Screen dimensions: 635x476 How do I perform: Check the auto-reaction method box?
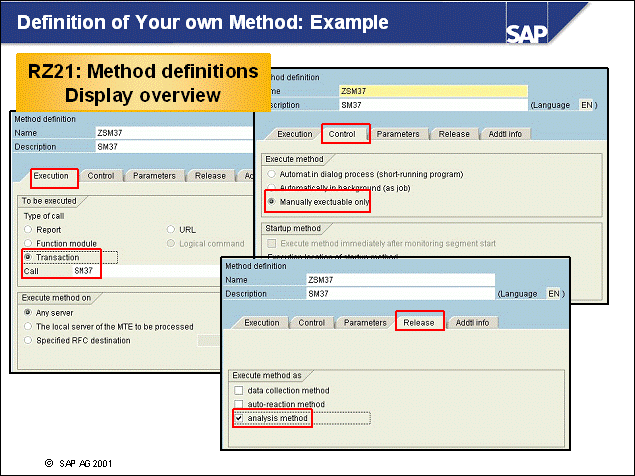pyautogui.click(x=238, y=404)
